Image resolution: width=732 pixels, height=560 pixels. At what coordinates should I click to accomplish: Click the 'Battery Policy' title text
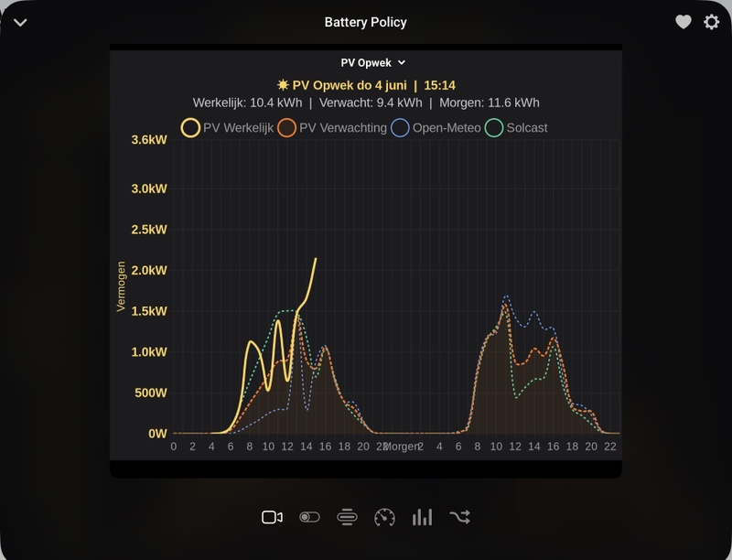[365, 22]
